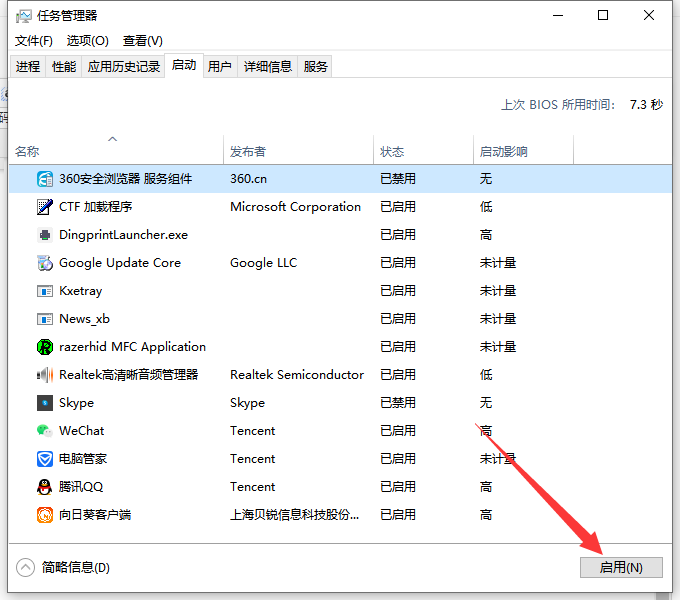Screen dimensions: 680x600
Task: Click the 360安全浏览器 icon in the list
Action: (x=45, y=179)
